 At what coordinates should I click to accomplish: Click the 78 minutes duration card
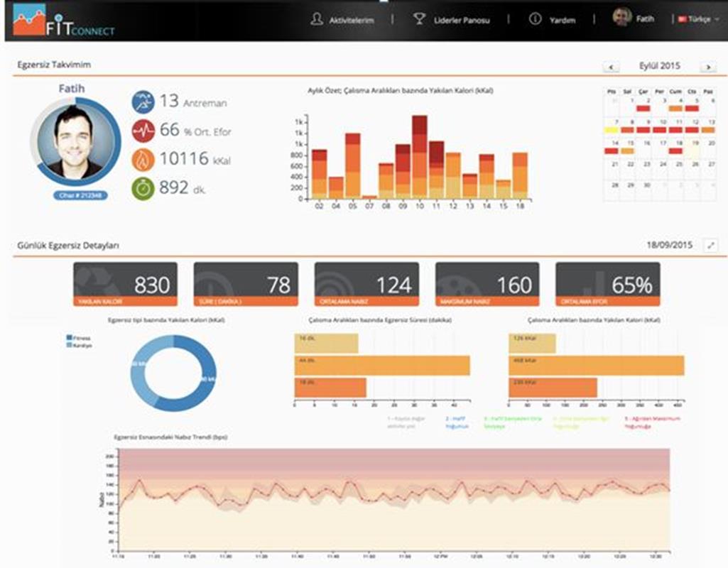[246, 284]
